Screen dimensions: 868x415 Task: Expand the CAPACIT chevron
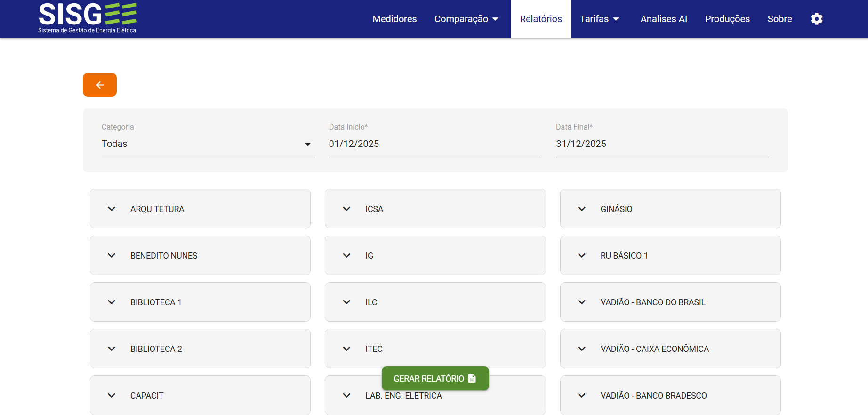(x=112, y=395)
